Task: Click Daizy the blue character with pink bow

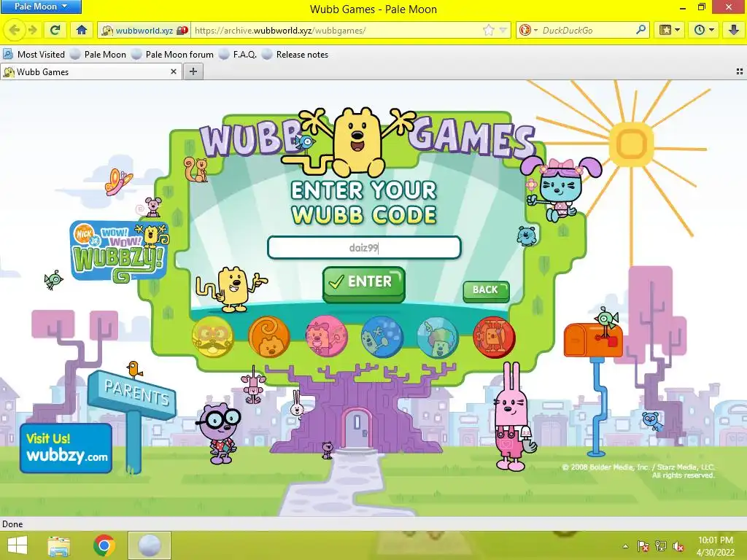Action: point(561,188)
